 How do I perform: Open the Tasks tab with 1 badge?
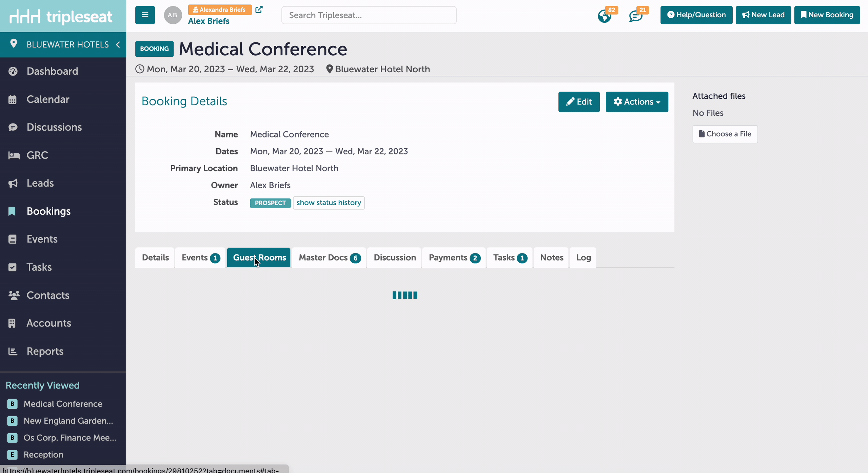click(x=510, y=258)
